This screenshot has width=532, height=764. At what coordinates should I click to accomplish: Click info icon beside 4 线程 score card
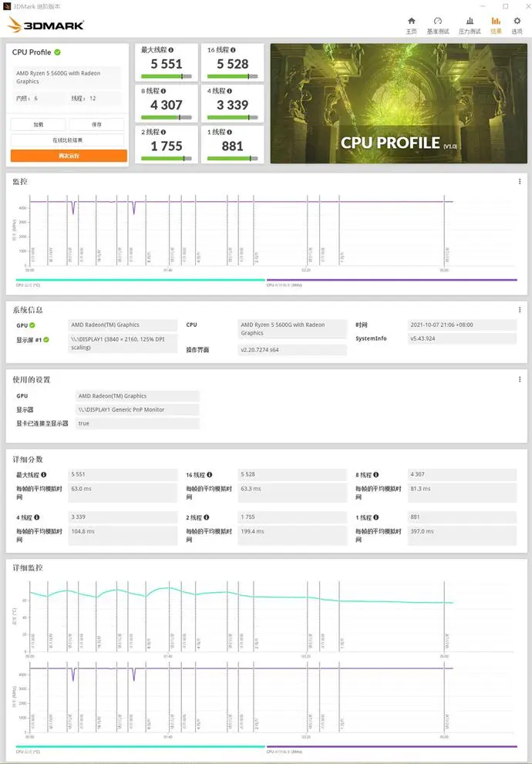click(229, 91)
